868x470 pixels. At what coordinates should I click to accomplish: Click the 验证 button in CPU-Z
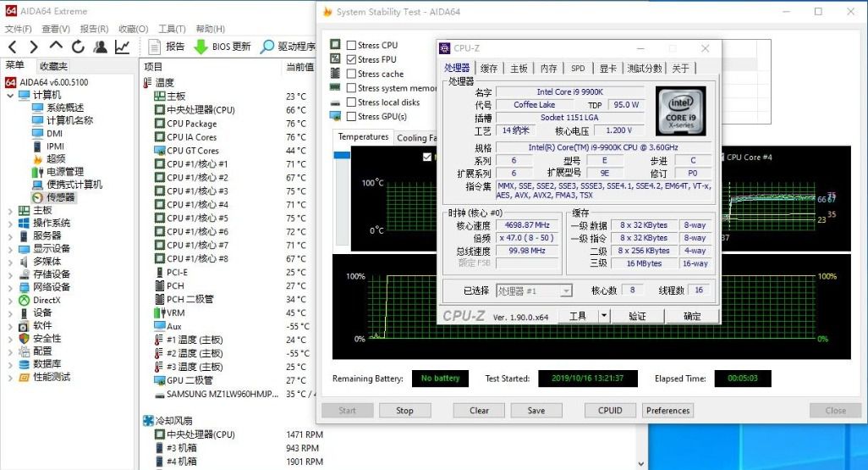(637, 316)
